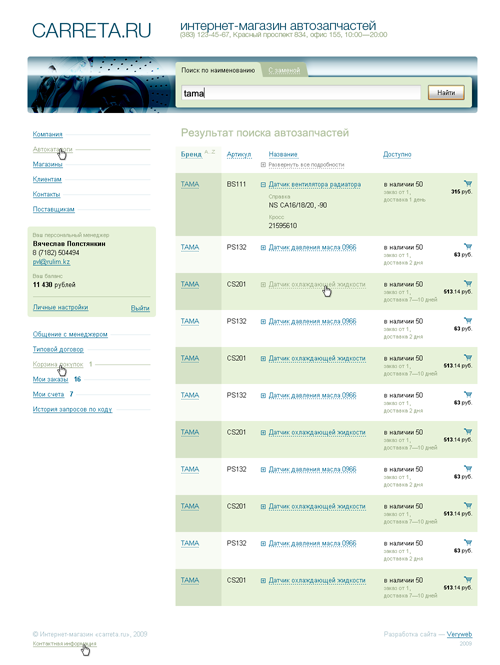Viewport: 500px width, 665px height.
Task: Click the manager name 'Вячеслав Полстянкин'
Action: click(x=69, y=244)
